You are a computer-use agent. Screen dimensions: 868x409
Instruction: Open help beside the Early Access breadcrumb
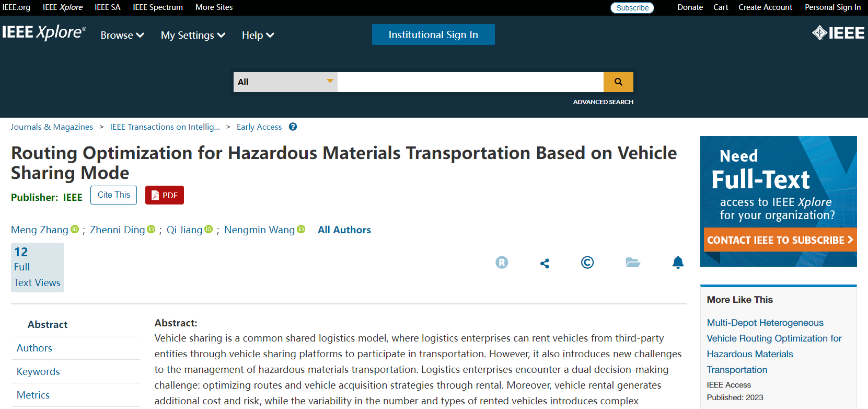click(x=293, y=127)
